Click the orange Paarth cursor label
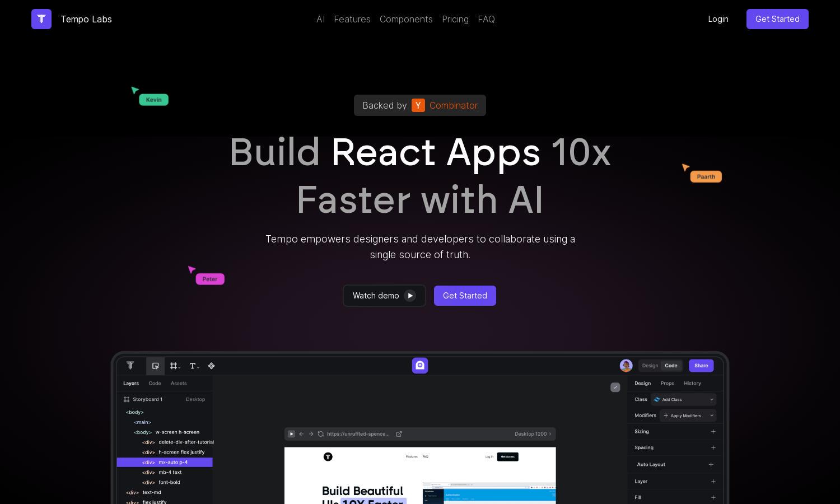This screenshot has height=504, width=840. [x=706, y=176]
